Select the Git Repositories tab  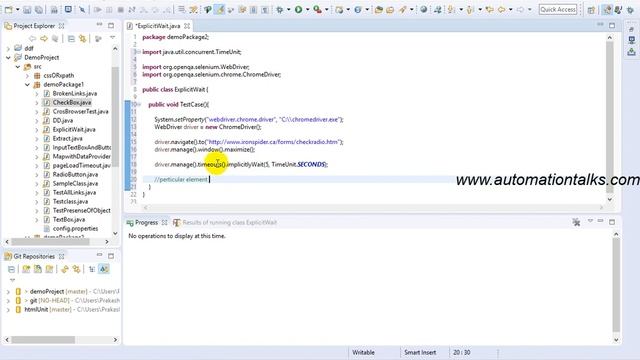(x=34, y=256)
